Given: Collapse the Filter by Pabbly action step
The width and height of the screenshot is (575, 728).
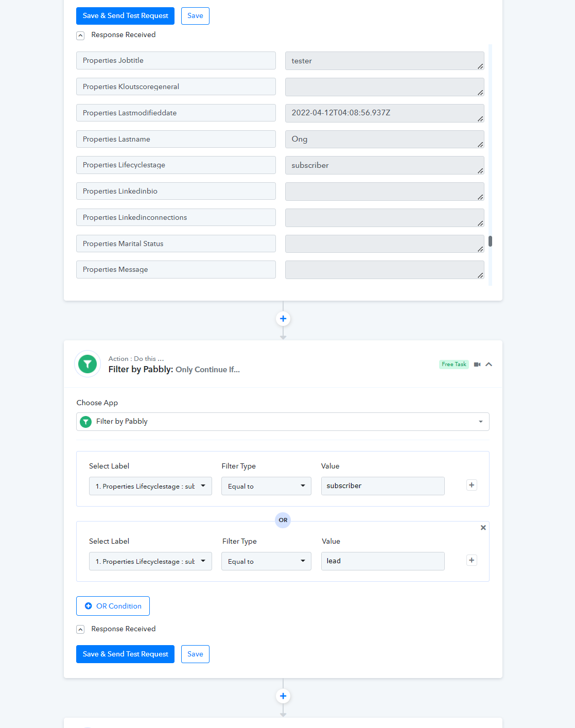Looking at the screenshot, I should [489, 365].
